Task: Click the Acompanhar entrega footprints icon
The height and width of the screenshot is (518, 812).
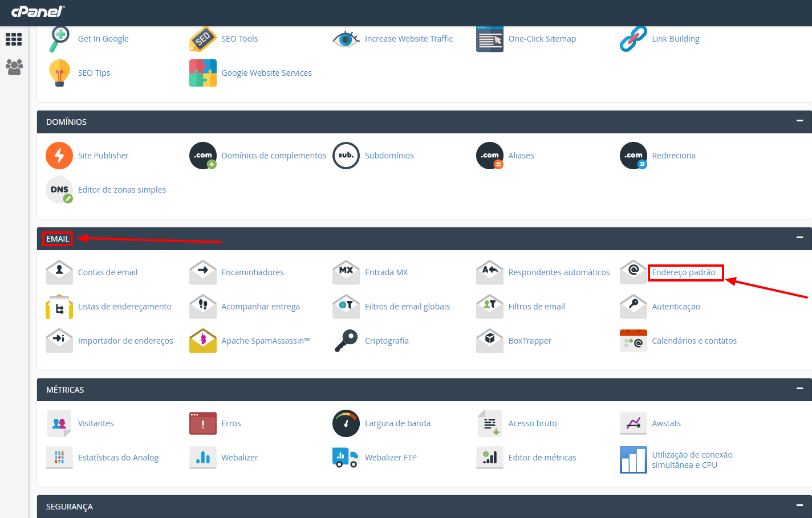Action: pyautogui.click(x=203, y=307)
